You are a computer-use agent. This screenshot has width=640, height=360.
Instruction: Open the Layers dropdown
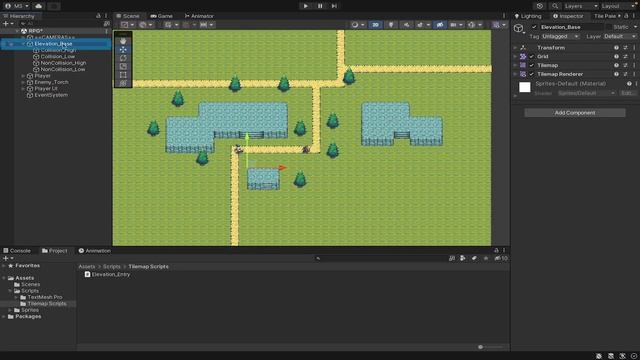tap(581, 6)
